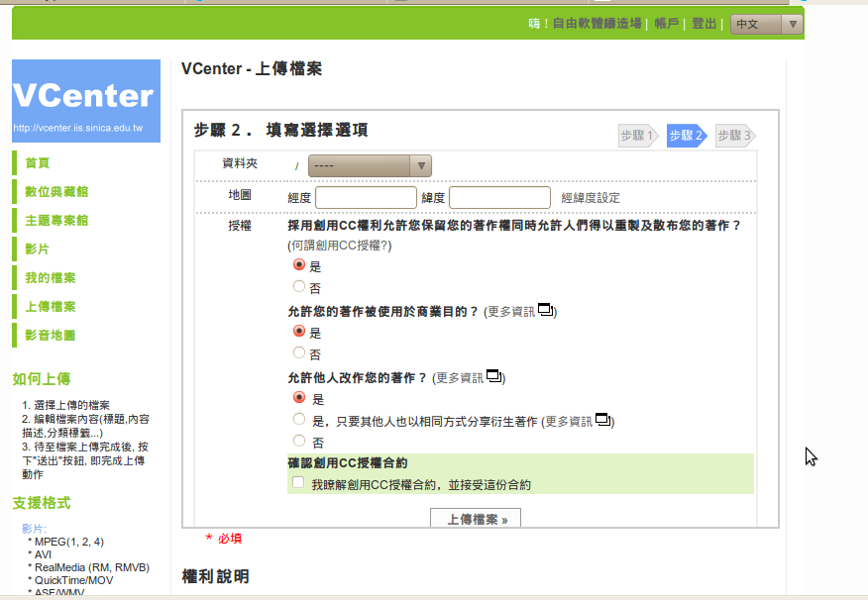Click 確認創用CC授權合約 heading text
Viewport: 868px width, 600px height.
click(x=348, y=462)
